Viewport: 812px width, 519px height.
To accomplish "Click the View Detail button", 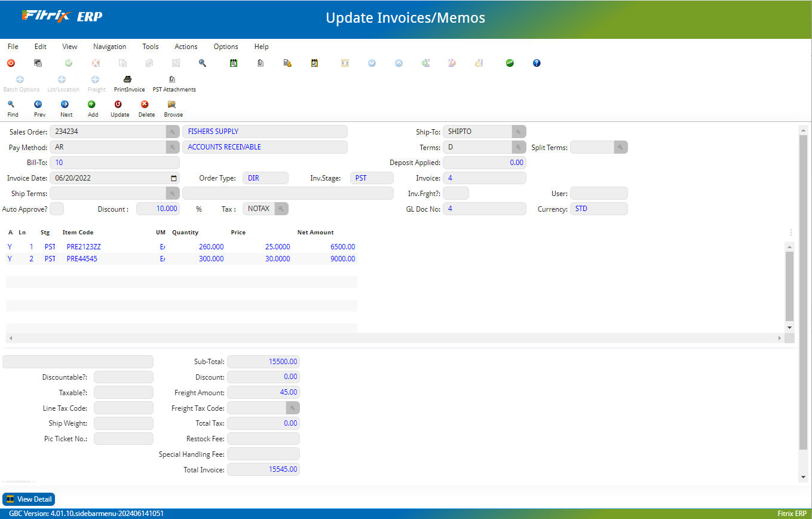I will 29,499.
